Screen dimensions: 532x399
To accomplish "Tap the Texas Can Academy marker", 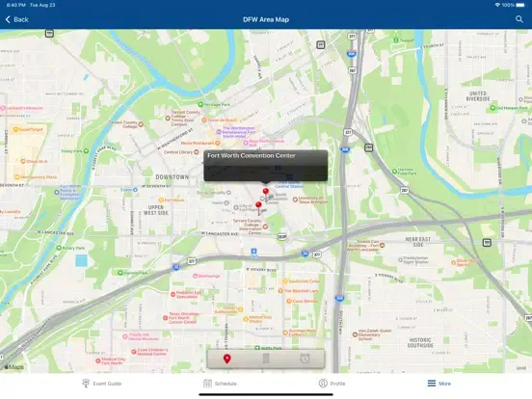I will pos(382,245).
